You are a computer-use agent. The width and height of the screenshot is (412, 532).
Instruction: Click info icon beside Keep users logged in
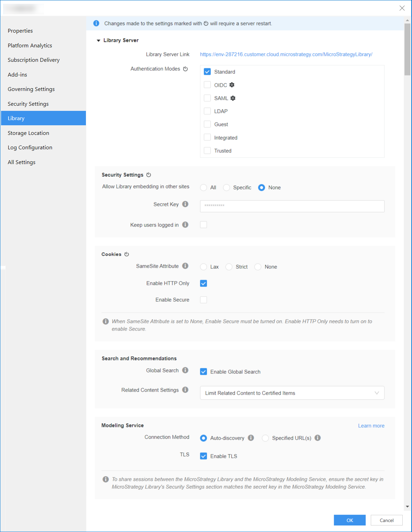click(185, 225)
